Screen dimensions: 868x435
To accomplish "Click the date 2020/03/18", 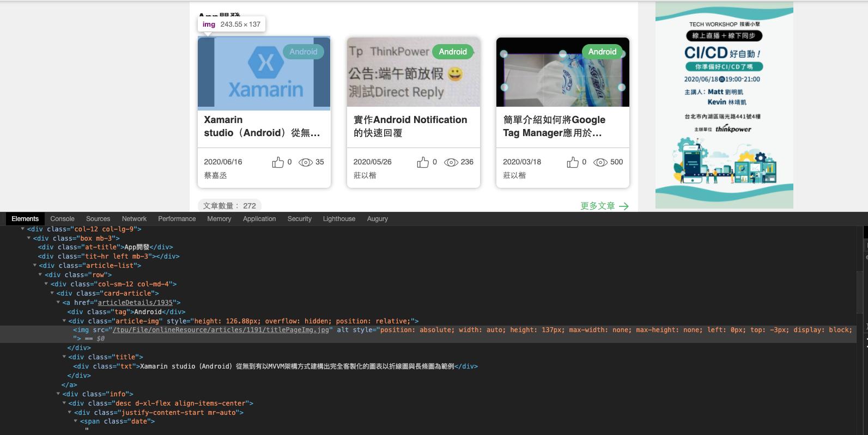I will click(522, 162).
